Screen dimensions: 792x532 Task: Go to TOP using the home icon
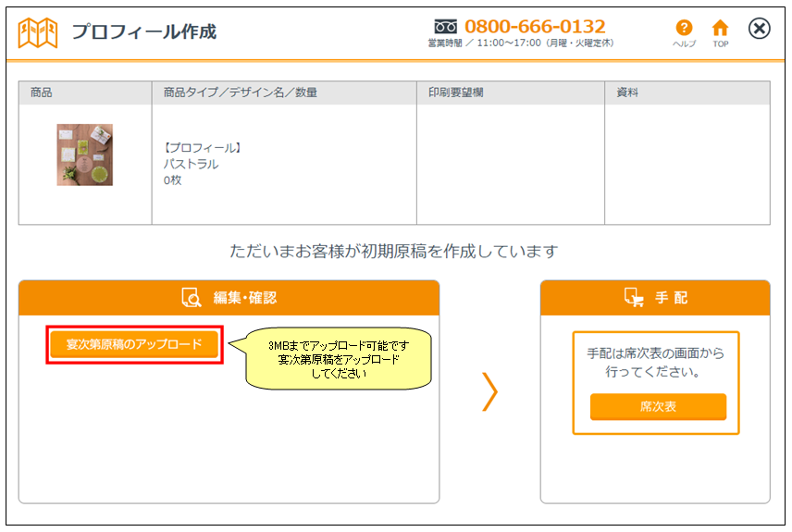(x=720, y=29)
